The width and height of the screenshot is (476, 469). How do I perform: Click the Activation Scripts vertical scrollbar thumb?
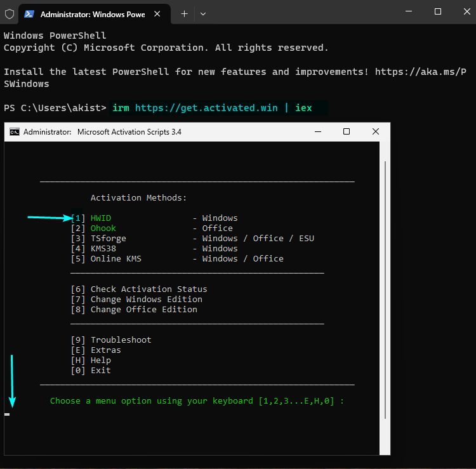point(385,290)
